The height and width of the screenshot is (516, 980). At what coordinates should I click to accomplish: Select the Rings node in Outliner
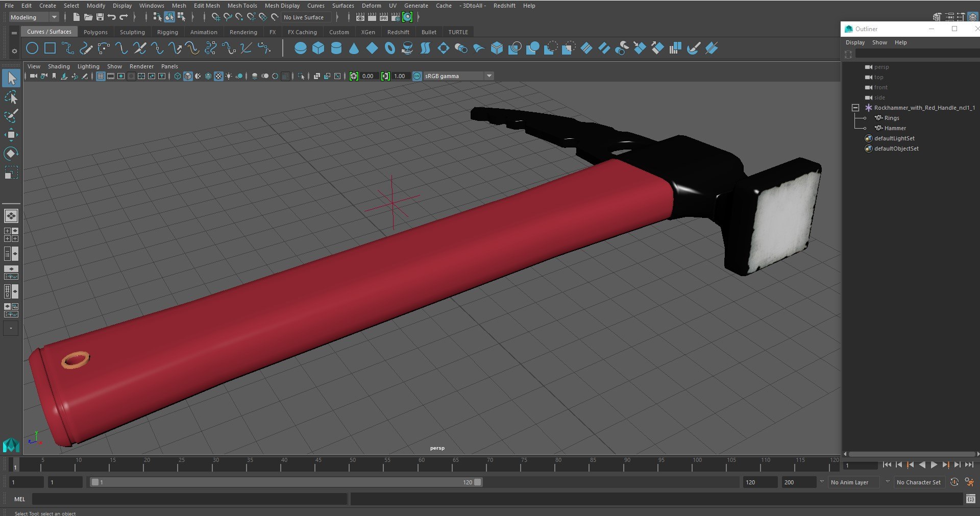892,118
